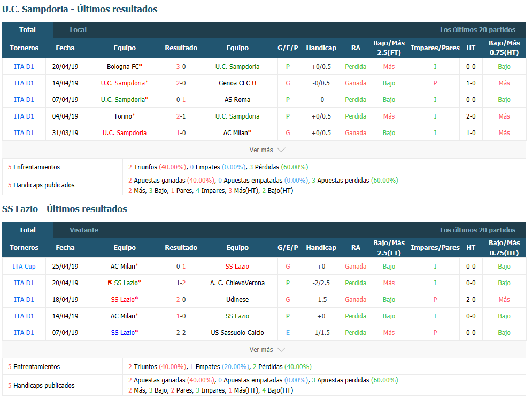The height and width of the screenshot is (399, 532).
Task: Click Torneros header in Lazio table
Action: click(x=24, y=247)
